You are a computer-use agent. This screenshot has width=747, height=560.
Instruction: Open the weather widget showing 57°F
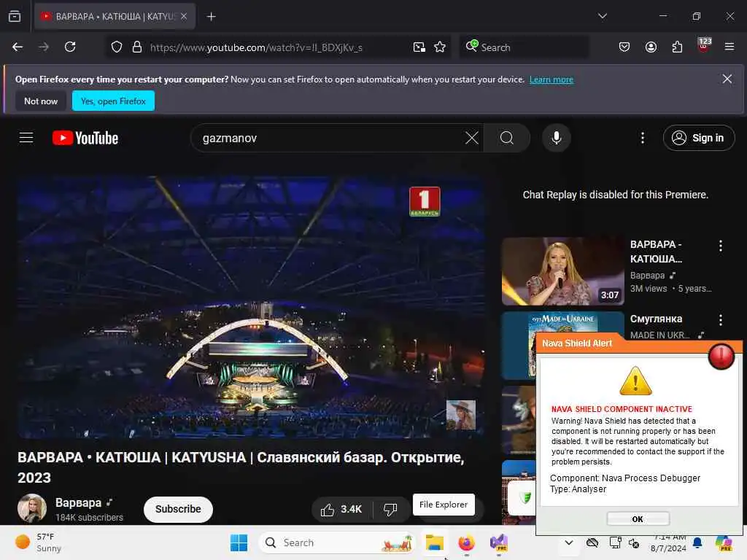tap(39, 542)
